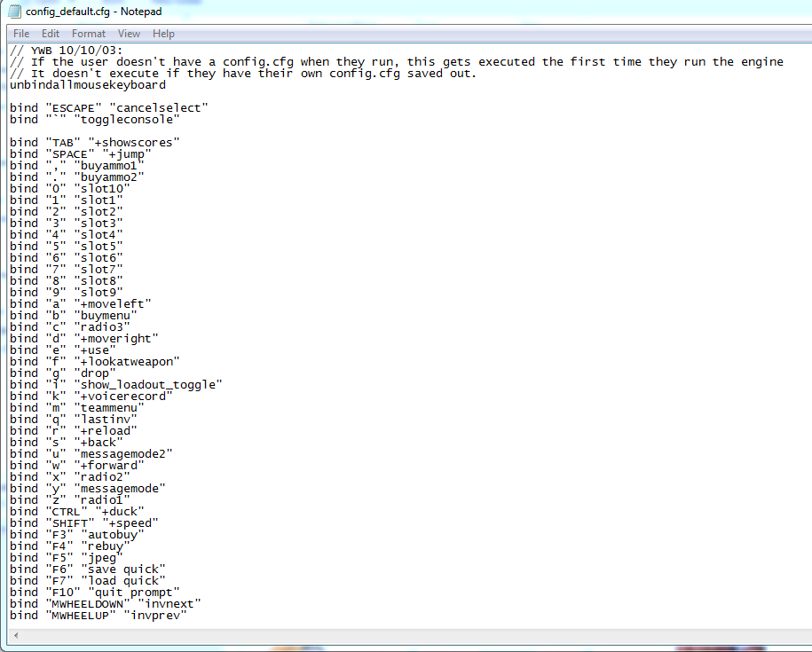Click the 'radio2' bind line

pos(70,477)
